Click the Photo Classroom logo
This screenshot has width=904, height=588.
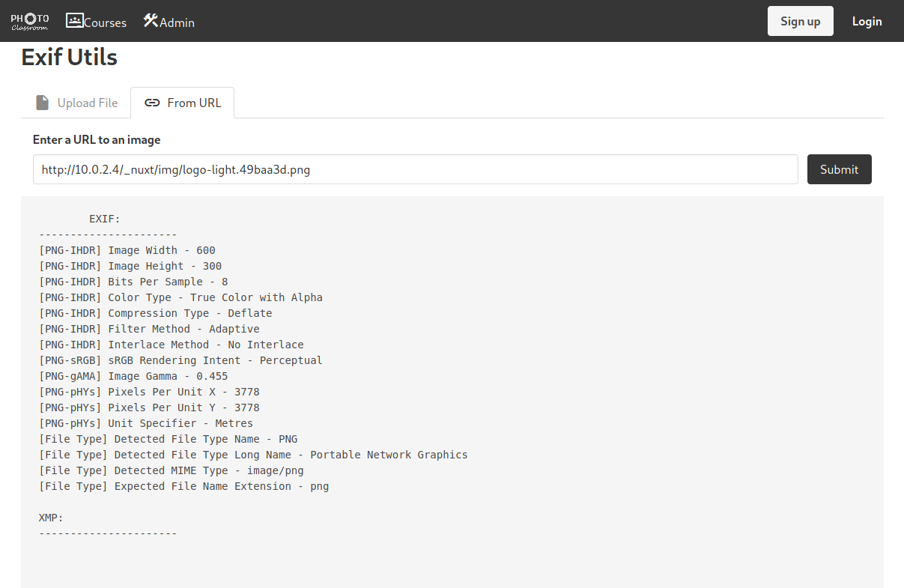[x=30, y=22]
